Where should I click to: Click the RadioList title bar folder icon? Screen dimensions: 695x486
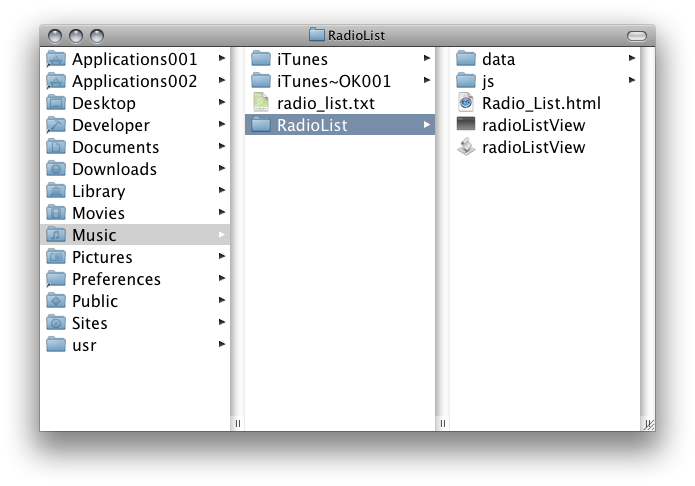coord(316,35)
